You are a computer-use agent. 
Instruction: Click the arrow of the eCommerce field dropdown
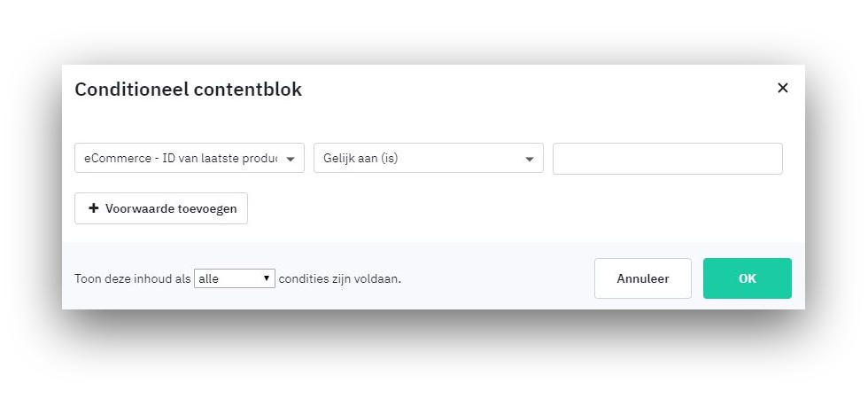pos(291,159)
